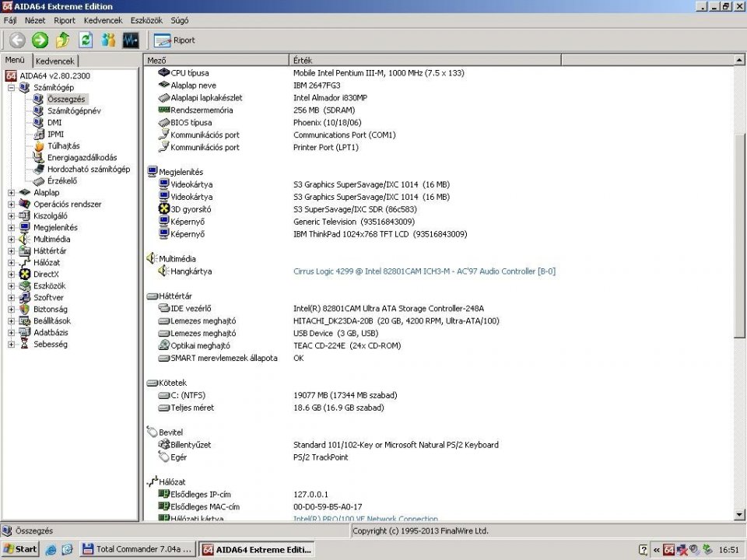Expand the Alaplap tree node
The image size is (747, 560).
pyautogui.click(x=11, y=192)
